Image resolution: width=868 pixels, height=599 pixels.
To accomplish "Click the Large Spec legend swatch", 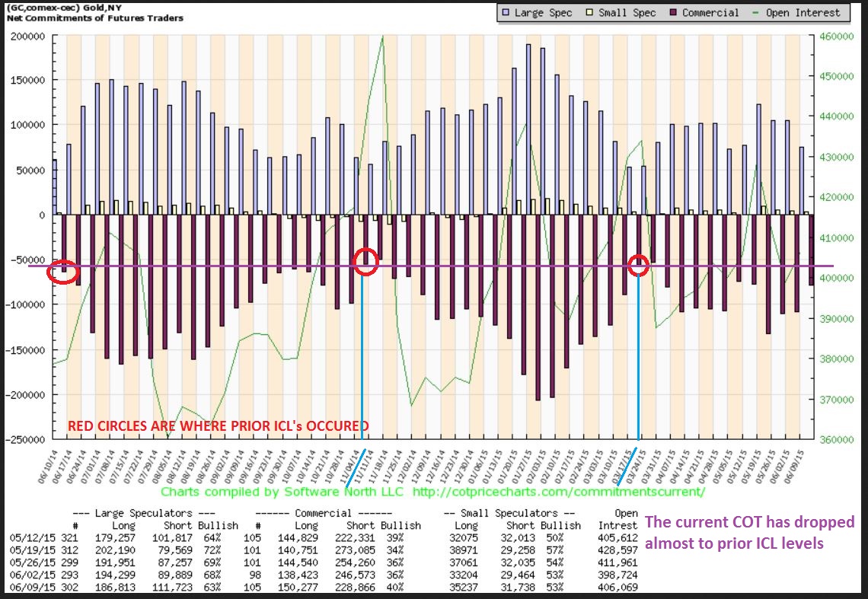I will coord(506,12).
